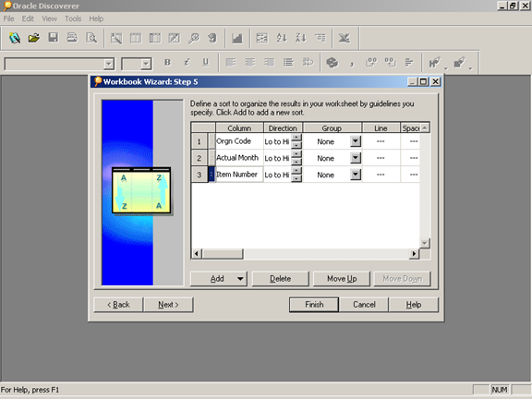Click the Group column header

click(x=332, y=128)
